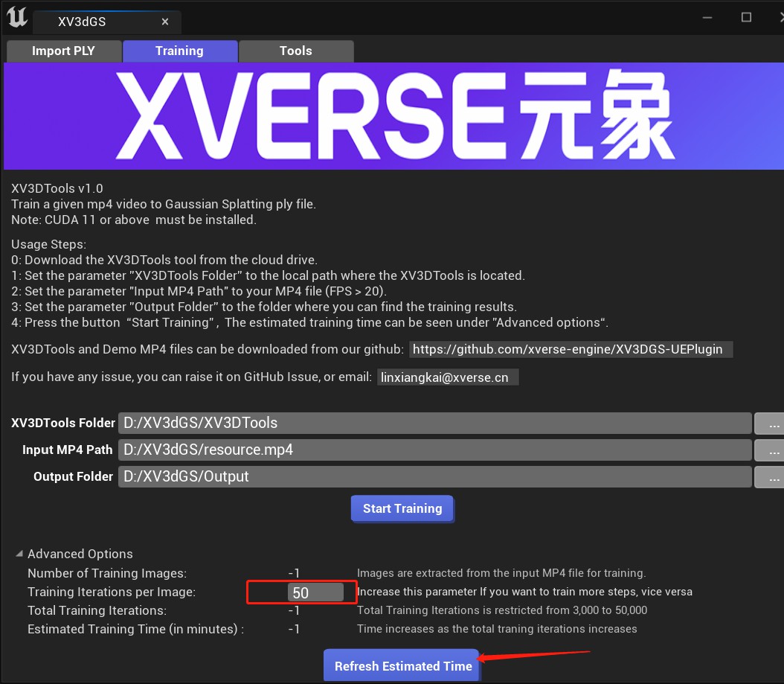Click the XV3DTools Folder path field

(x=434, y=423)
